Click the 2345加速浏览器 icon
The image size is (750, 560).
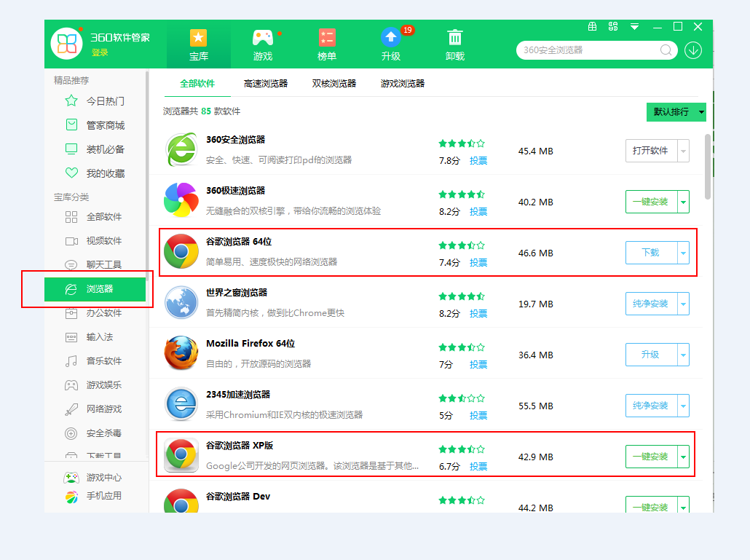[x=181, y=405]
